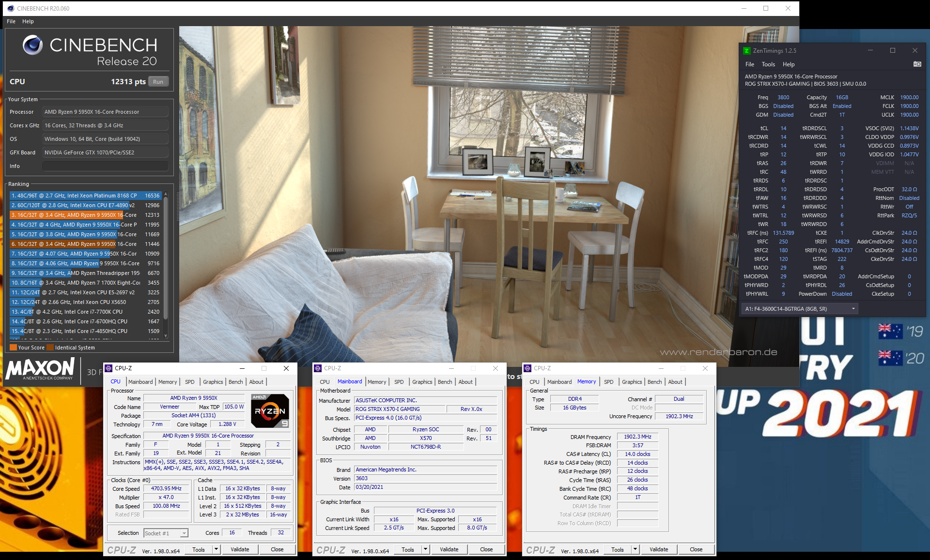Click the MAXON logo in Cinebench
Screen dimensions: 930x560
point(40,369)
